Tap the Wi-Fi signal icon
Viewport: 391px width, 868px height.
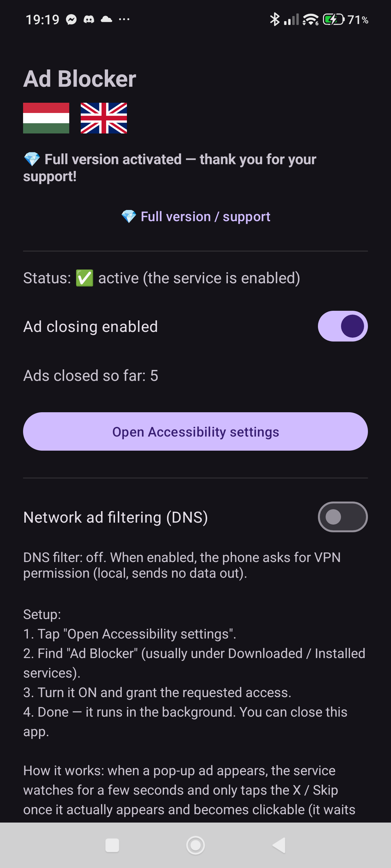pos(310,20)
